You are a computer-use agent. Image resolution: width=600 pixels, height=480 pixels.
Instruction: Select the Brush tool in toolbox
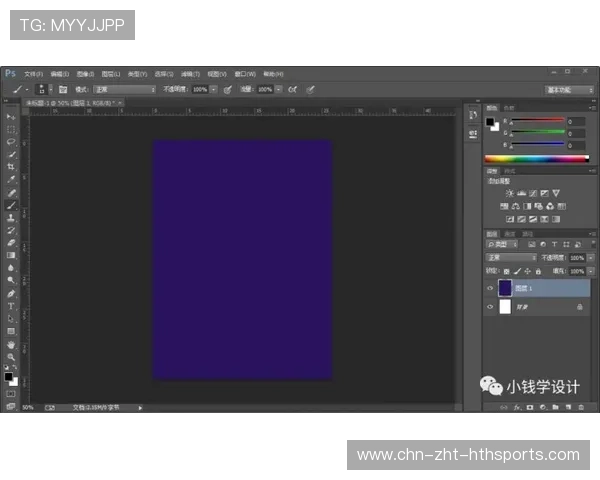tap(12, 205)
